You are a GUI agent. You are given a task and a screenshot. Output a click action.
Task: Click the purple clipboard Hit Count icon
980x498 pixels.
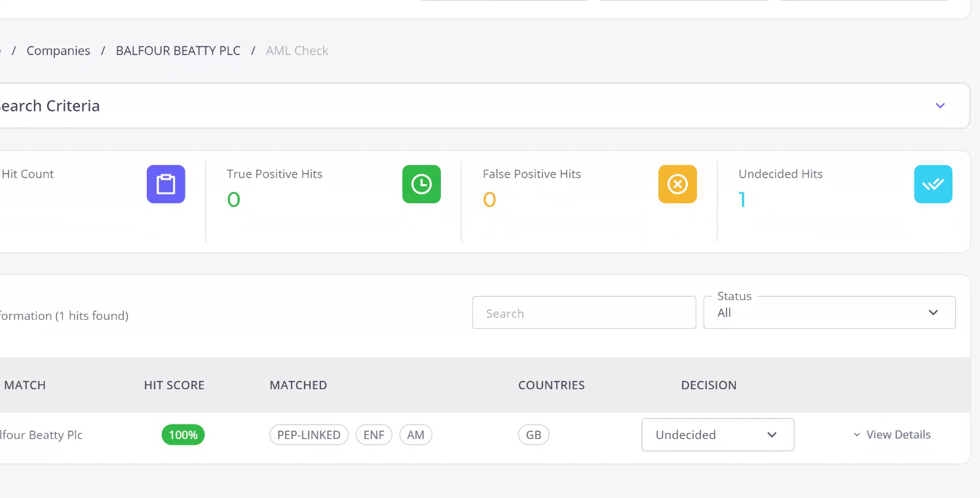point(166,184)
